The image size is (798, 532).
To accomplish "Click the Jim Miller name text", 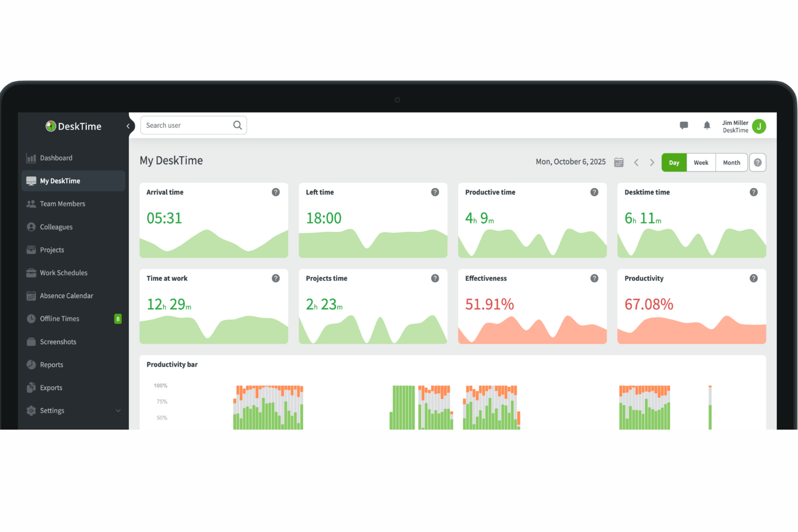I will tap(735, 123).
